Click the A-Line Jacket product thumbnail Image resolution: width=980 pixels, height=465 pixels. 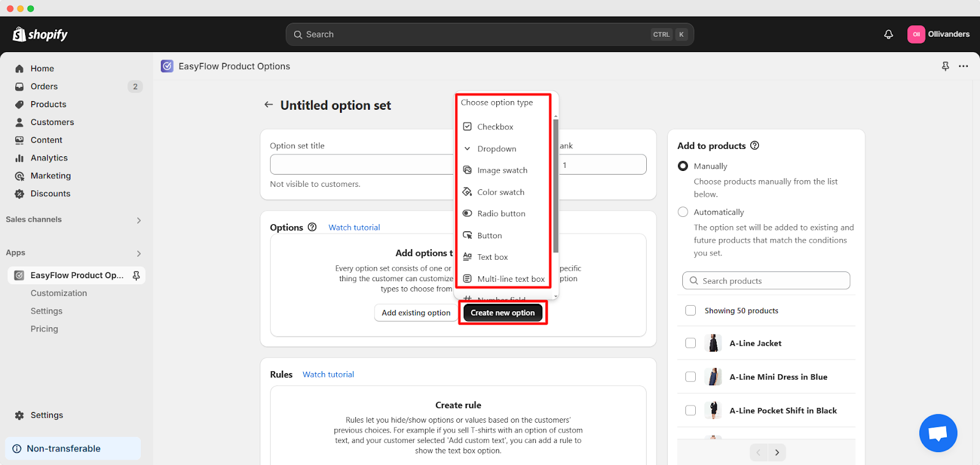[x=713, y=343]
